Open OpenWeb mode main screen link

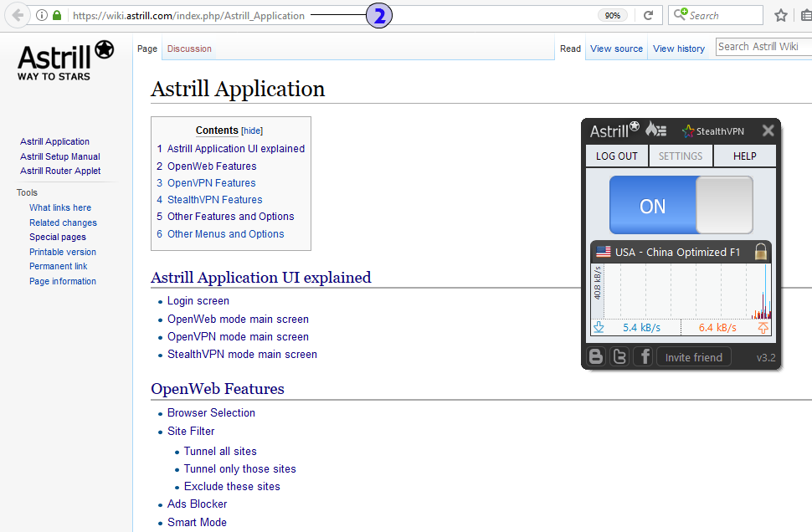[x=238, y=320]
